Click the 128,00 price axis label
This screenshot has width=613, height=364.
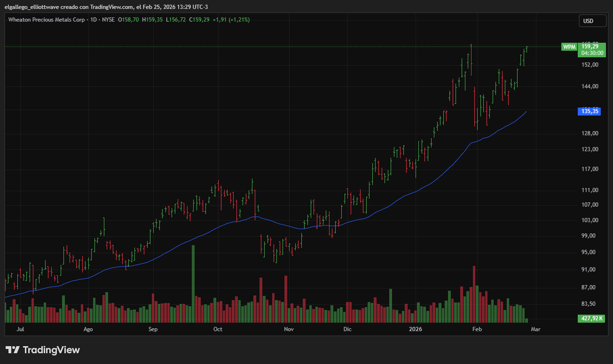(x=590, y=134)
